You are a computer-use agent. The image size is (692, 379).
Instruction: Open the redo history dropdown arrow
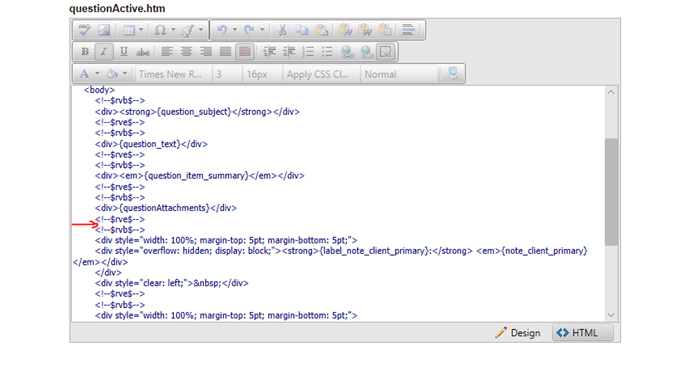tap(262, 30)
